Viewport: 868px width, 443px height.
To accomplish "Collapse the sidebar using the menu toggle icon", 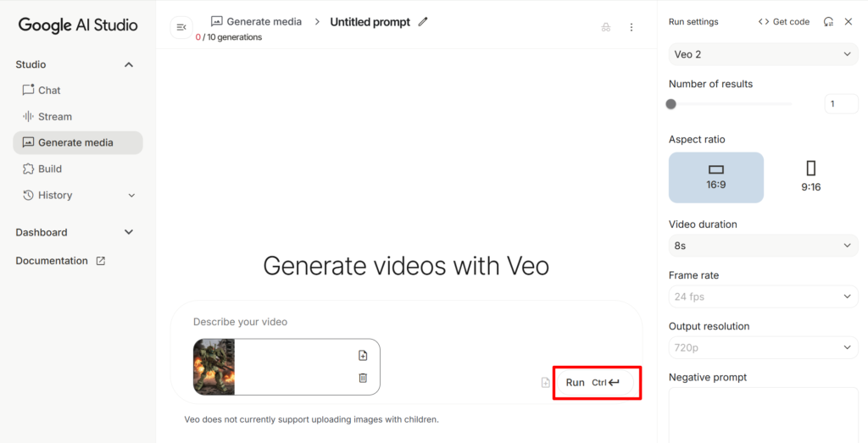I will 181,27.
